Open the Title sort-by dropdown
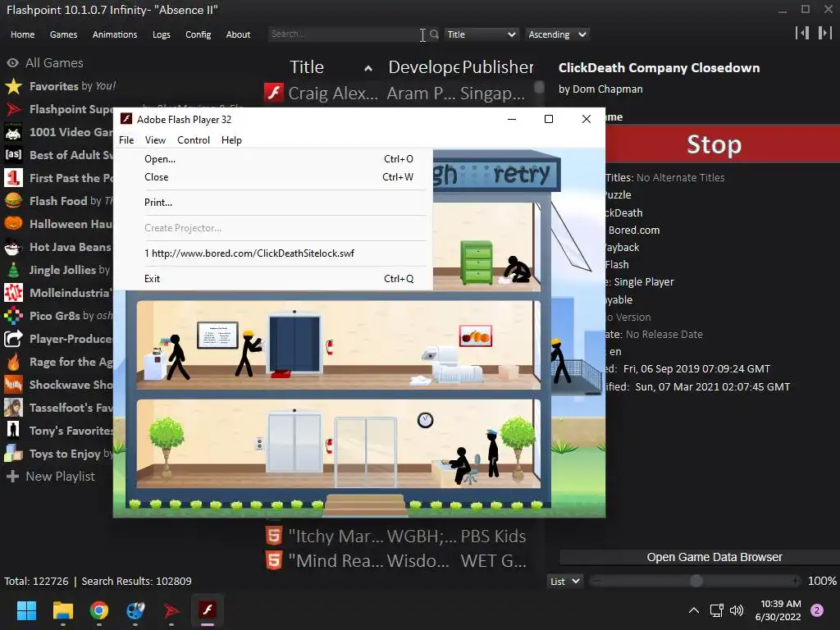This screenshot has height=630, width=840. coord(481,34)
